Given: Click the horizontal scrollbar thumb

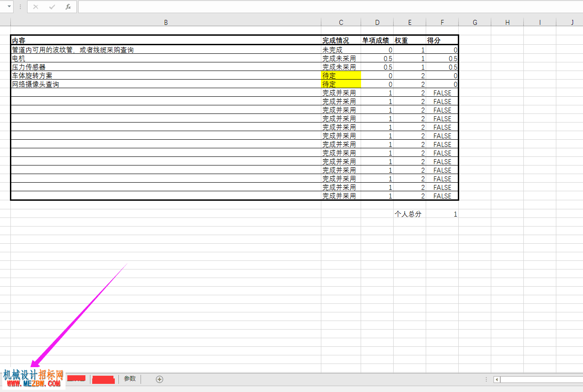Looking at the screenshot, I should [541, 379].
